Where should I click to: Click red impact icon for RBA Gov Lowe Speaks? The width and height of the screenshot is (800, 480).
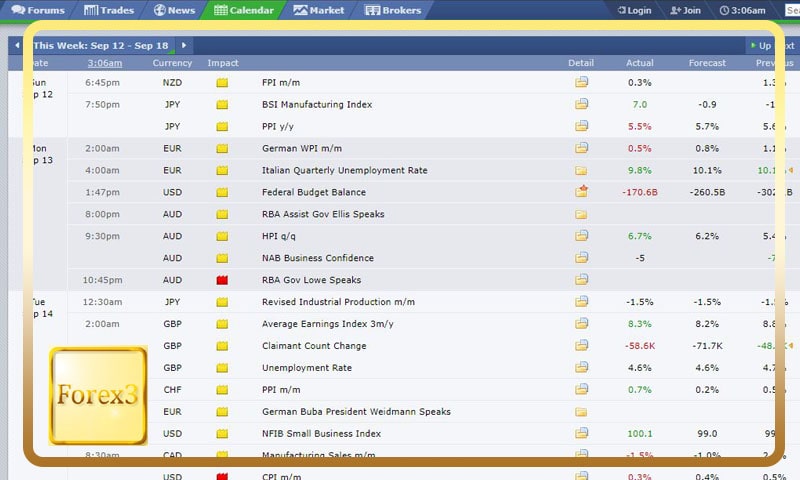coord(222,280)
